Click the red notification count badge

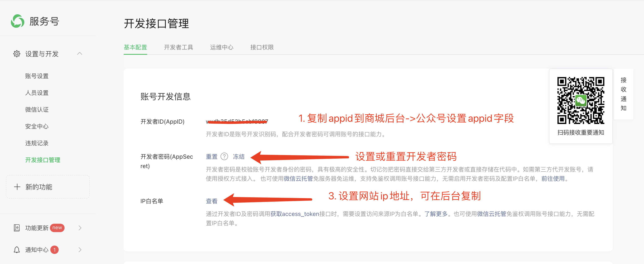point(55,250)
